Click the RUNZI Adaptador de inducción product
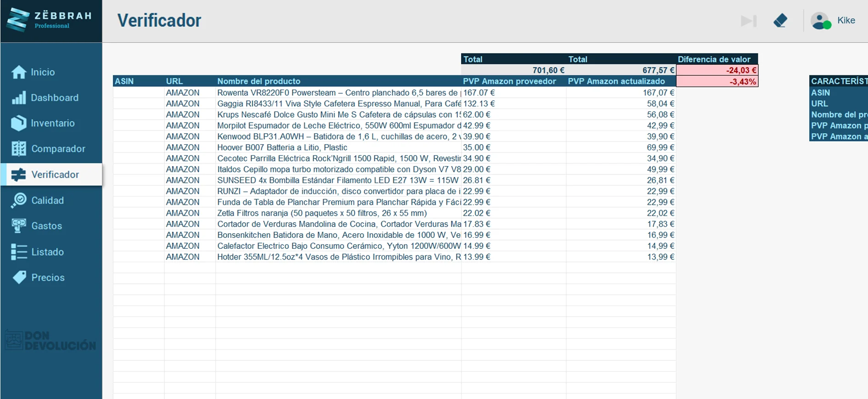 339,191
